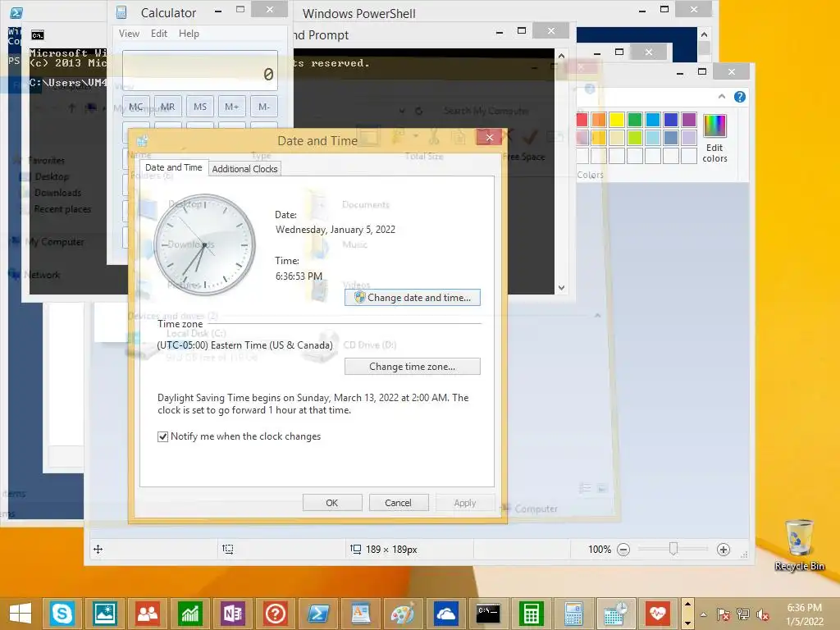The width and height of the screenshot is (840, 630).
Task: Open Help+Tips question mark taskbar icon
Action: [276, 614]
